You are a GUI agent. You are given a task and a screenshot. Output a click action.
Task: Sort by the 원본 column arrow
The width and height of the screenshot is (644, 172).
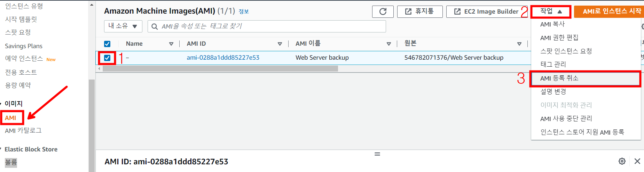click(519, 44)
